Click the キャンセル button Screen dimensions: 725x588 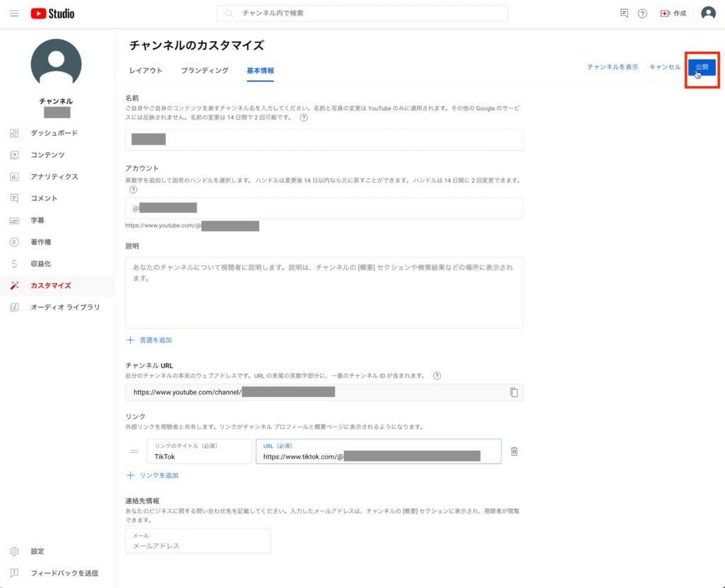[664, 67]
